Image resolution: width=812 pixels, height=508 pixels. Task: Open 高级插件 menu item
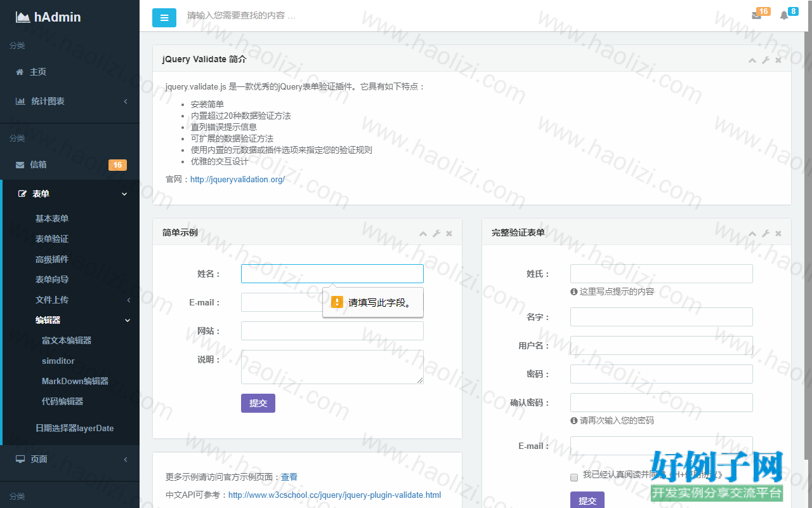[52, 259]
